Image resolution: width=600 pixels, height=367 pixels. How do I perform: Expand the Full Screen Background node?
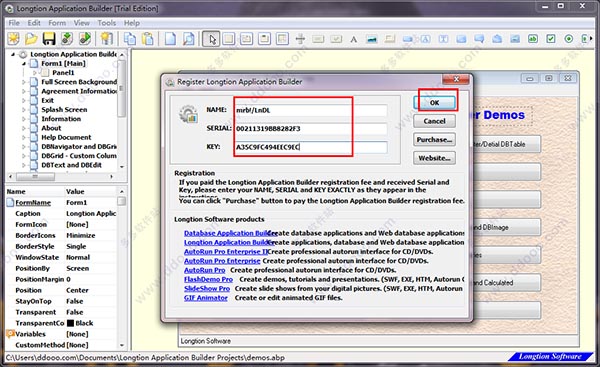(x=24, y=82)
